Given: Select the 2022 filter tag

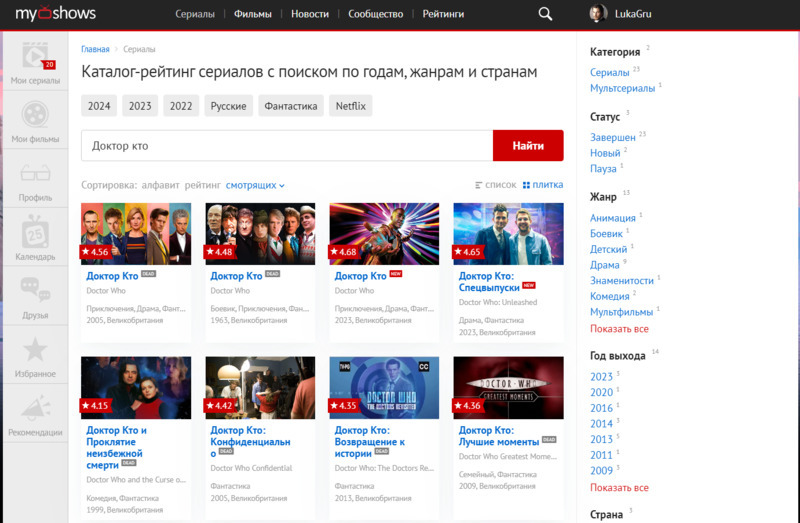Looking at the screenshot, I should coord(181,106).
